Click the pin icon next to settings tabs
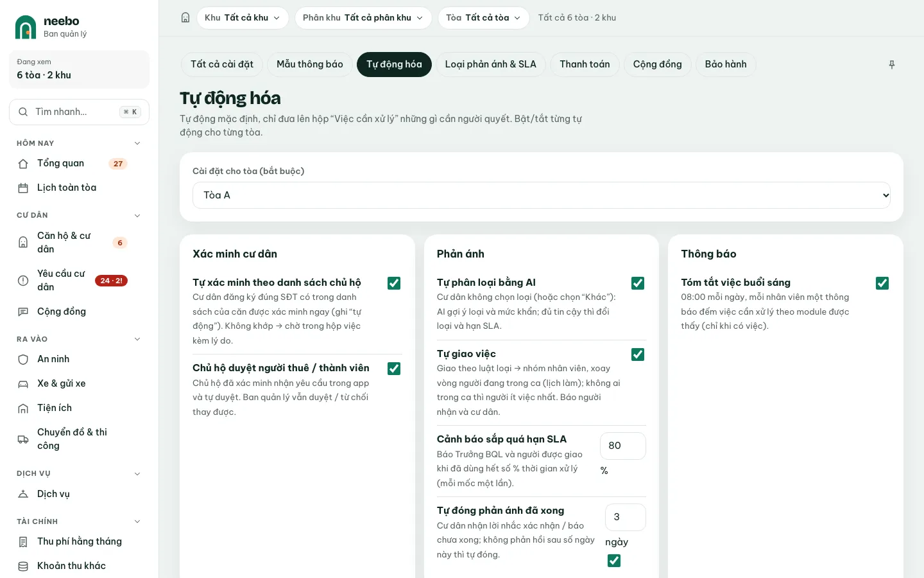The image size is (924, 578). tap(892, 64)
